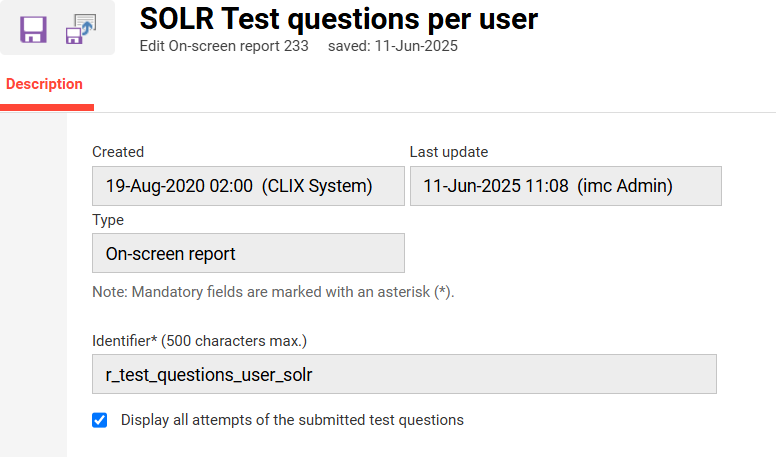Click the Save and close icon
The width and height of the screenshot is (776, 457).
(x=81, y=27)
